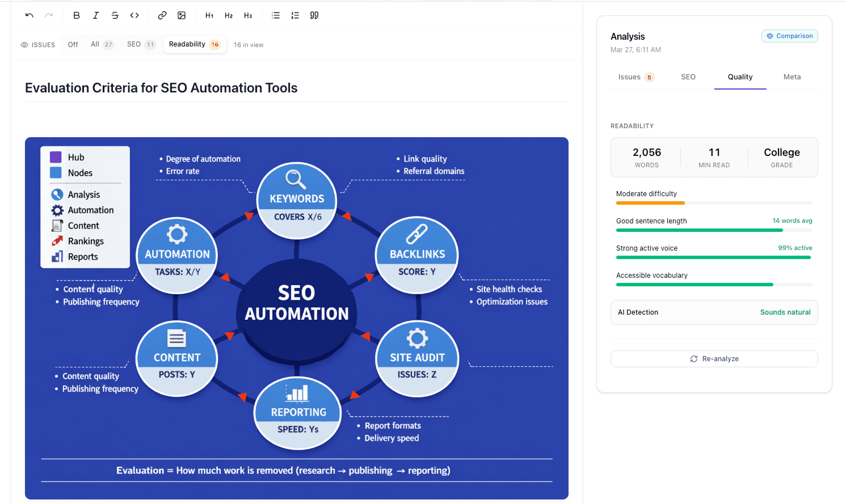The width and height of the screenshot is (846, 504).
Task: Insert a hyperlink
Action: click(x=162, y=15)
